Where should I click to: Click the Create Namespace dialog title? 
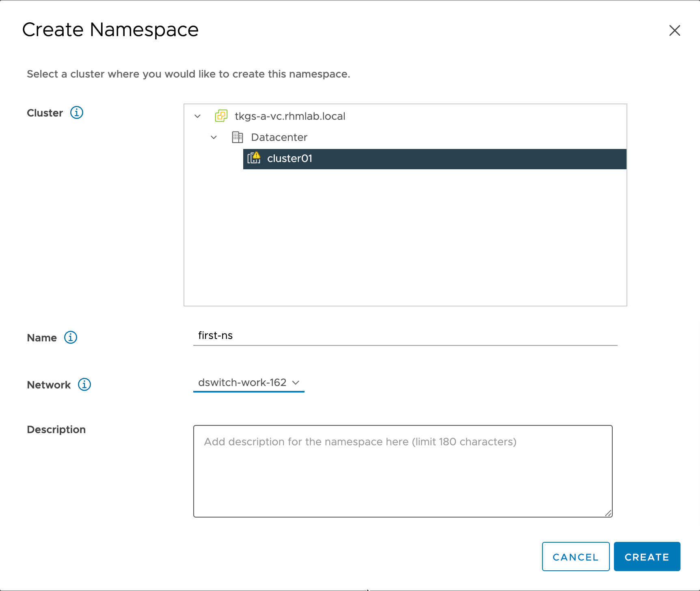tap(110, 30)
